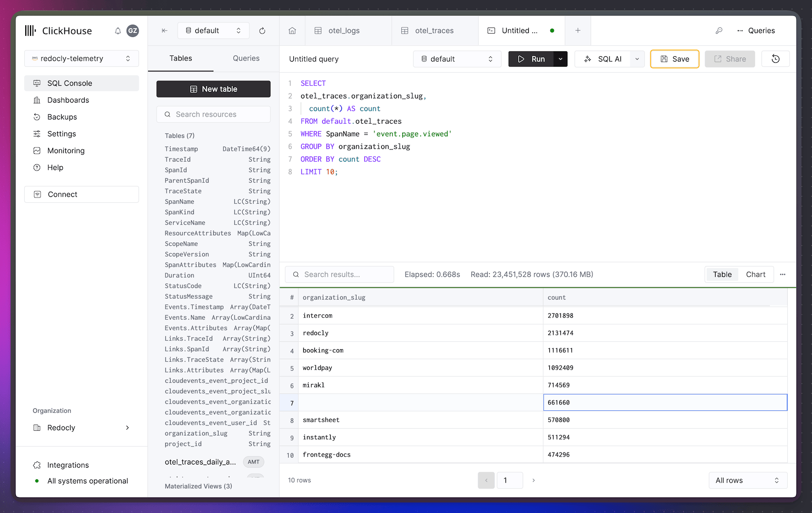Click the page number input
Viewport: 812px width, 513px height.
click(x=510, y=480)
